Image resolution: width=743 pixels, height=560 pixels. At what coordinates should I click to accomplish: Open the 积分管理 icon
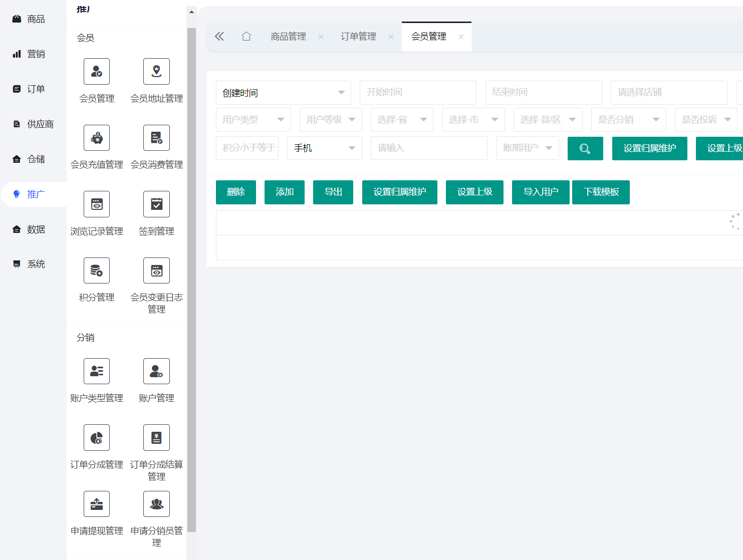pos(97,270)
